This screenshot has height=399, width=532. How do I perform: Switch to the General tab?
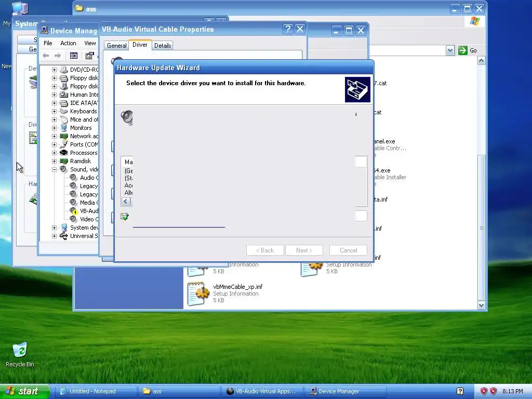[x=117, y=46]
